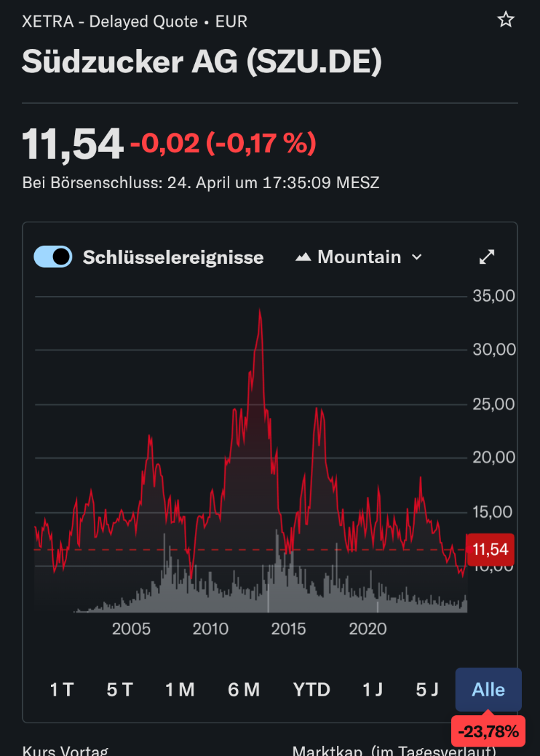
Task: Click the Bei Börsenschluss timestamp line
Action: 201,183
